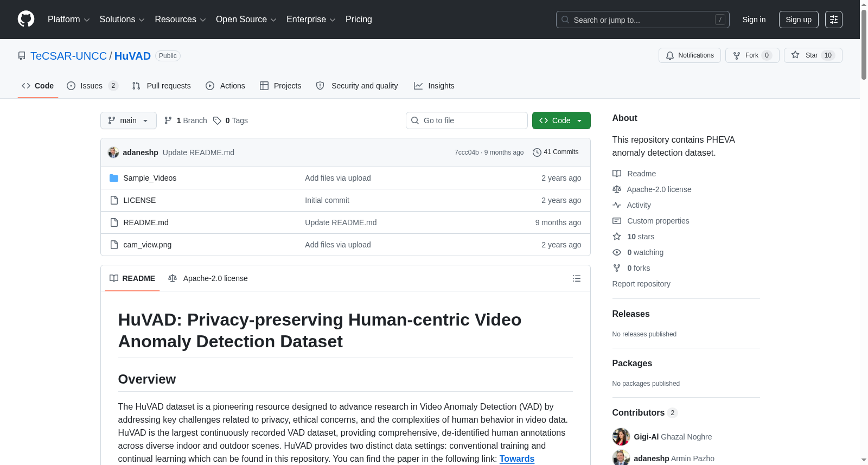Viewport: 868px width, 465px height.
Task: Star the HuVAD repository
Action: click(x=813, y=55)
